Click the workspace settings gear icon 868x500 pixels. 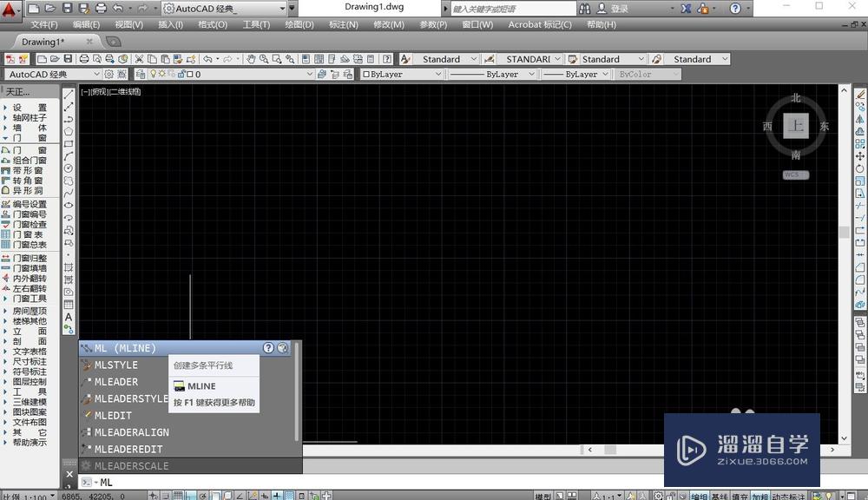click(109, 74)
